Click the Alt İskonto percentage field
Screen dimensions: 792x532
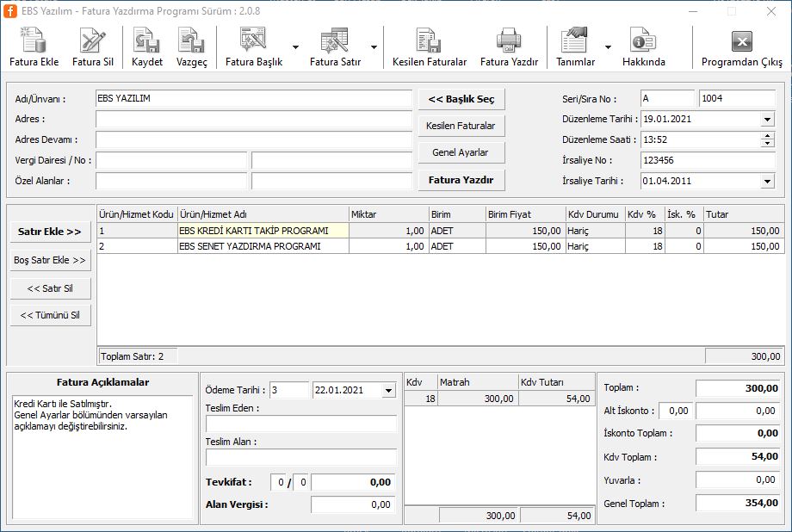[x=675, y=411]
